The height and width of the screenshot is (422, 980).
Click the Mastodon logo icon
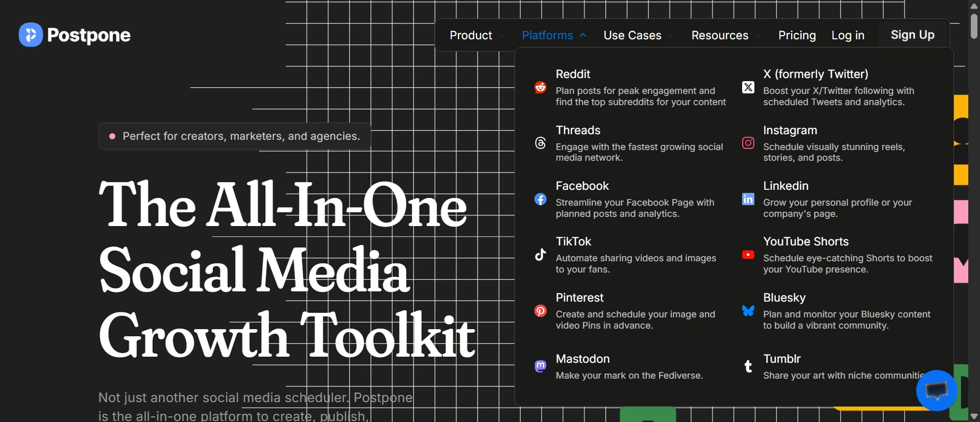tap(541, 366)
